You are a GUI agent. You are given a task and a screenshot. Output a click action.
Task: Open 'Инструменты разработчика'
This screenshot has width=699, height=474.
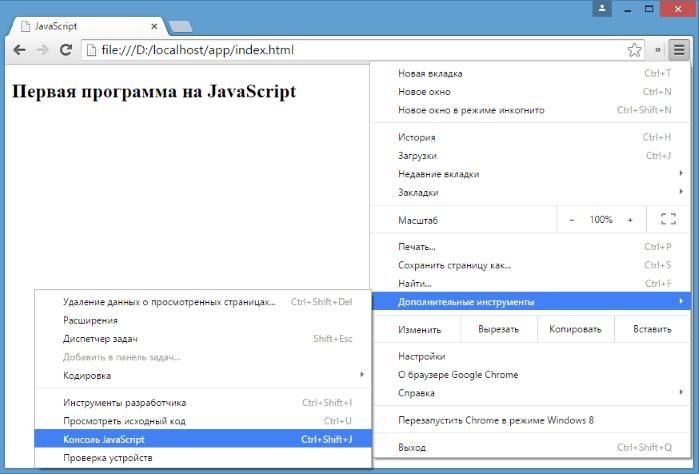pyautogui.click(x=203, y=403)
